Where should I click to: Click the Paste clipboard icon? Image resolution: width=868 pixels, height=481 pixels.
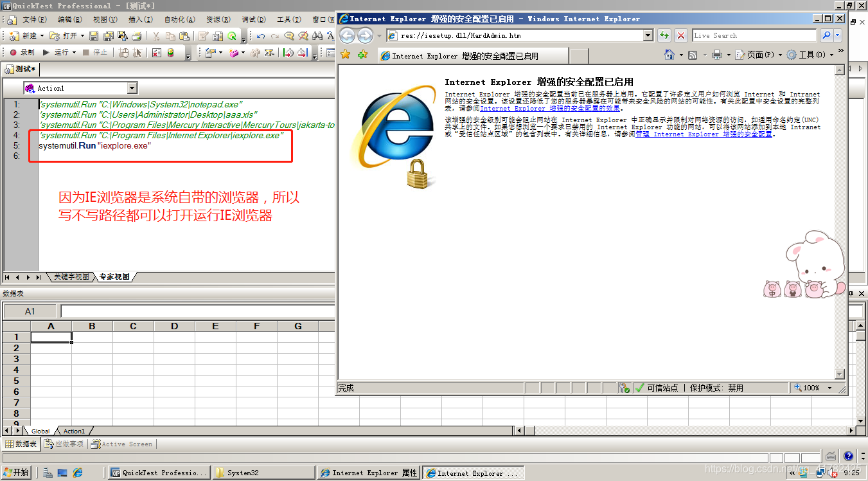click(x=184, y=36)
